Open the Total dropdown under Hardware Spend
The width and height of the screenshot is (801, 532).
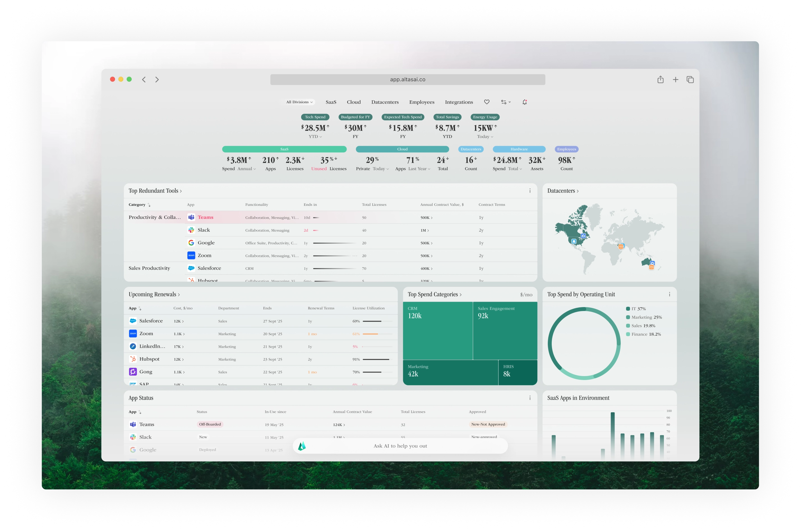tap(515, 169)
